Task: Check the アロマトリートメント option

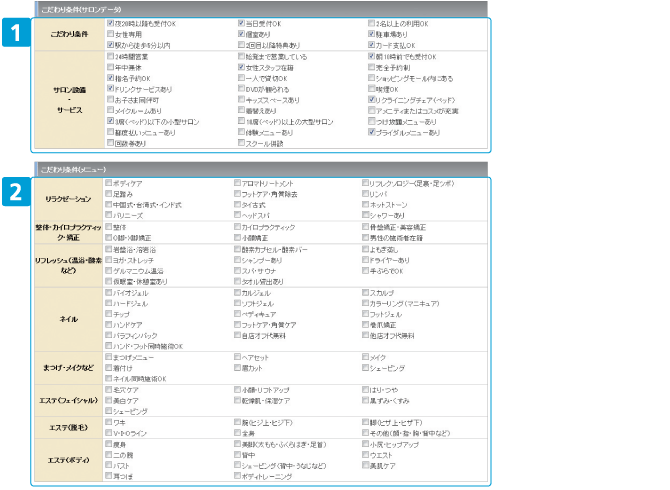Action: coord(238,184)
